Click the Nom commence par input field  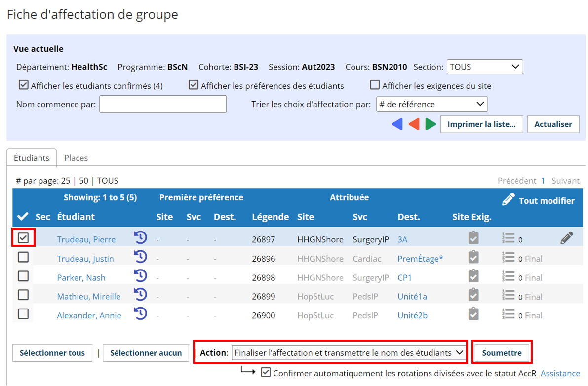tap(163, 104)
